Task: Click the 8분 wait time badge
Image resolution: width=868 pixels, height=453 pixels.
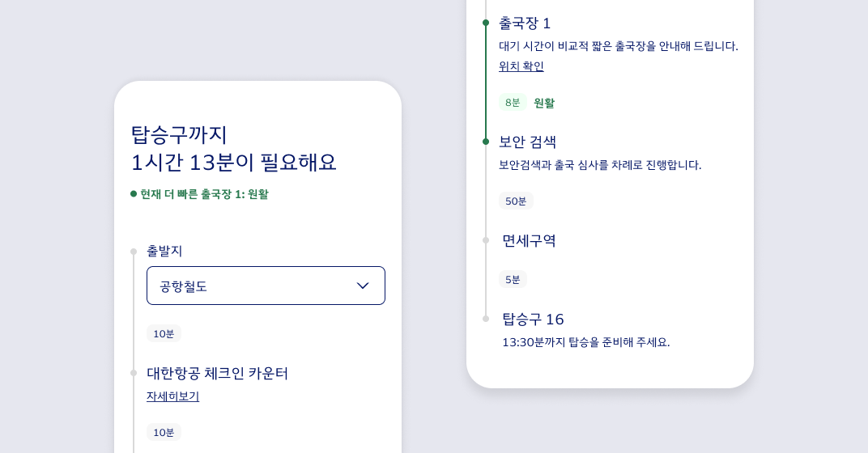Action: pyautogui.click(x=513, y=102)
